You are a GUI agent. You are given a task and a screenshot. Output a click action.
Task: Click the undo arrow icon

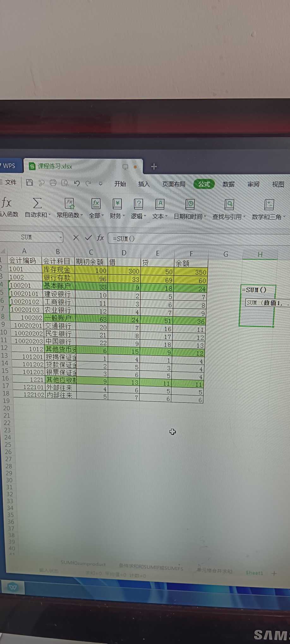tap(77, 183)
